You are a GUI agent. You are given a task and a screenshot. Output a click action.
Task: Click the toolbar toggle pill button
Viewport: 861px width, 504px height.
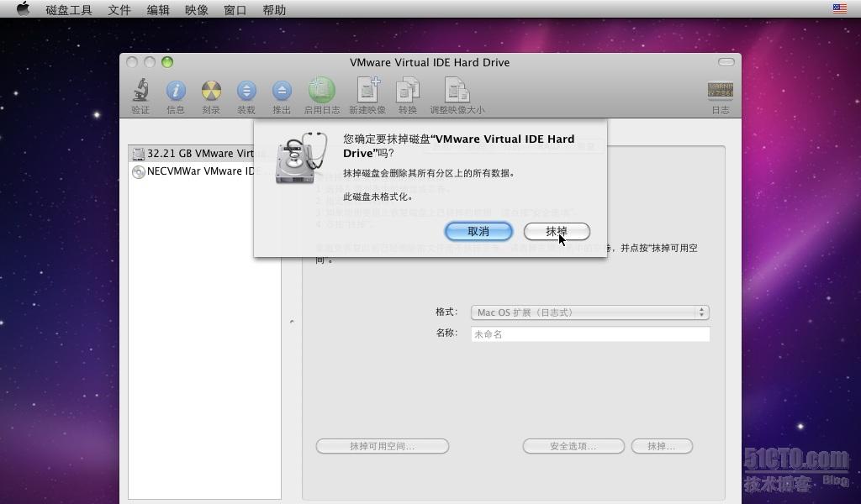pyautogui.click(x=726, y=62)
